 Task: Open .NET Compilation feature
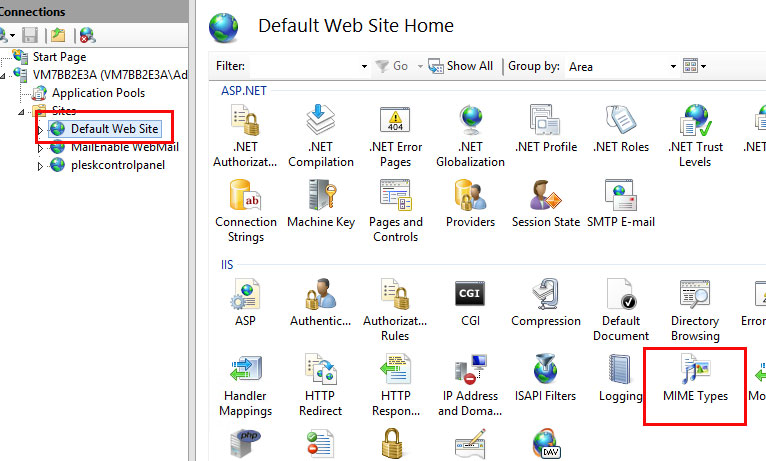coord(320,136)
